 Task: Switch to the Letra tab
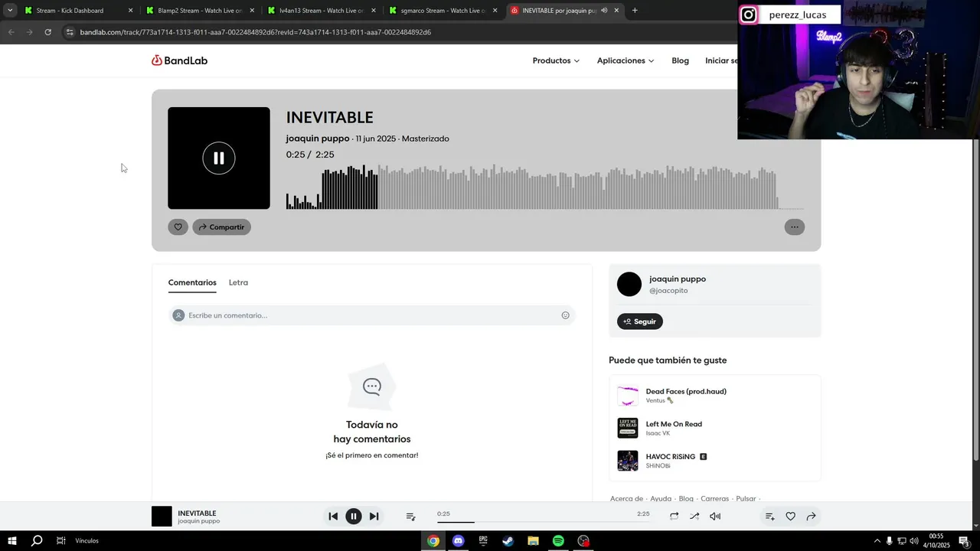[238, 282]
